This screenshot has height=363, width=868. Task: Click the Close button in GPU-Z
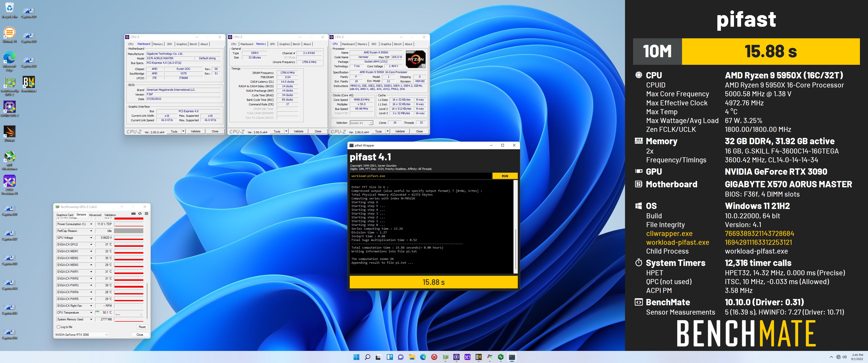[140, 335]
